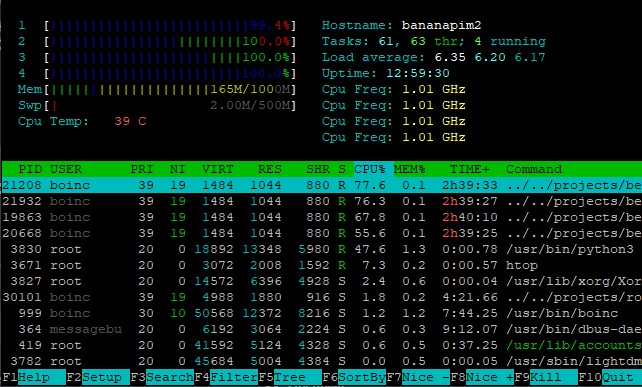The height and width of the screenshot is (387, 642).
Task: Click the F1 Help function key label
Action: pyautogui.click(x=34, y=377)
